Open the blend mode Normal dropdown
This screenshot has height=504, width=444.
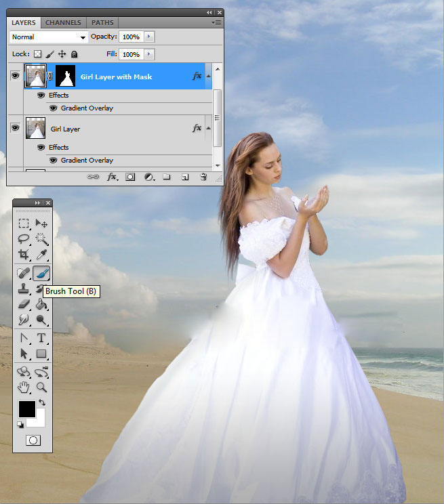(x=49, y=37)
